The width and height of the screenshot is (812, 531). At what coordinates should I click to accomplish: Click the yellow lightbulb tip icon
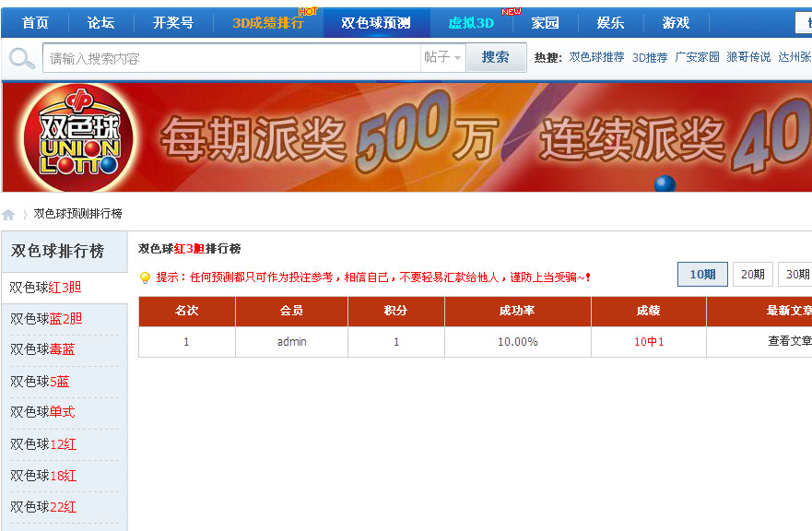click(x=145, y=278)
